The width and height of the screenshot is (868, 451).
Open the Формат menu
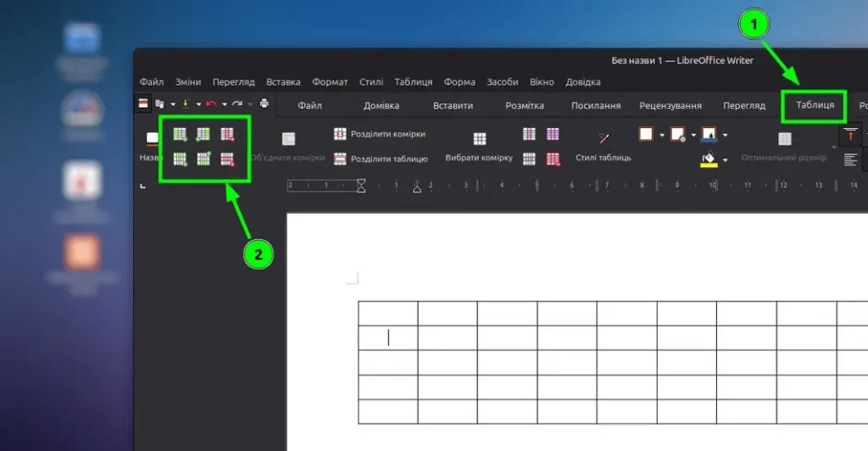tap(330, 82)
